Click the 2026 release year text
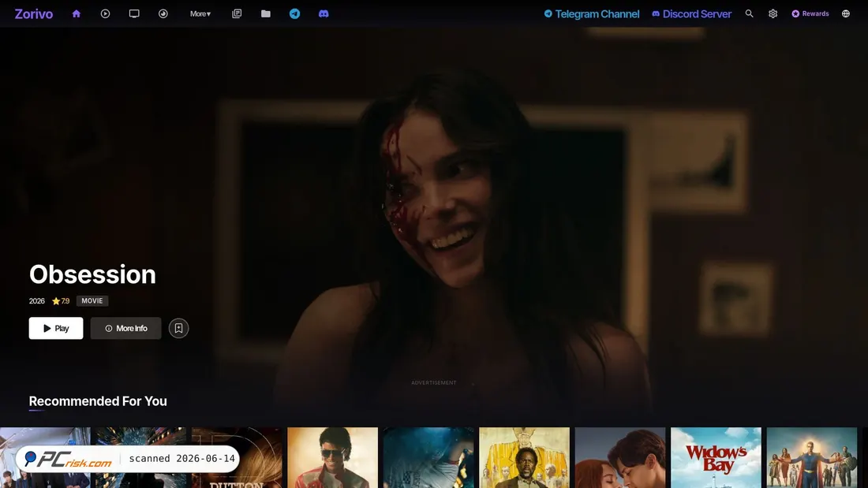 coord(36,301)
